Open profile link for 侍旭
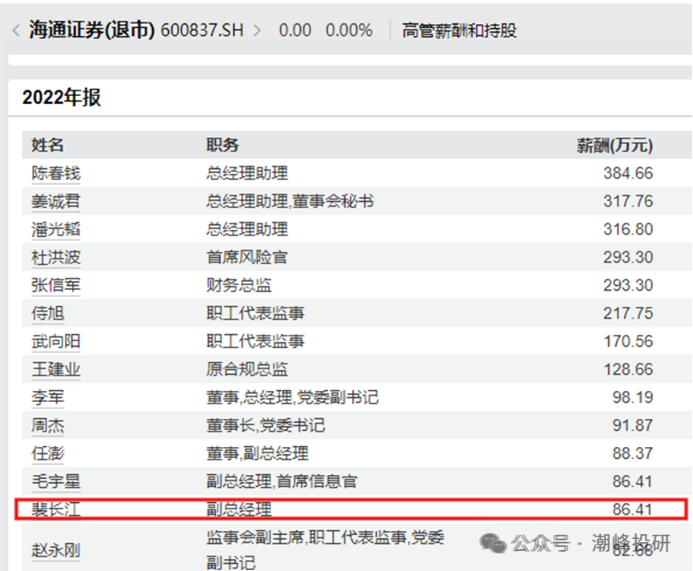 [48, 313]
